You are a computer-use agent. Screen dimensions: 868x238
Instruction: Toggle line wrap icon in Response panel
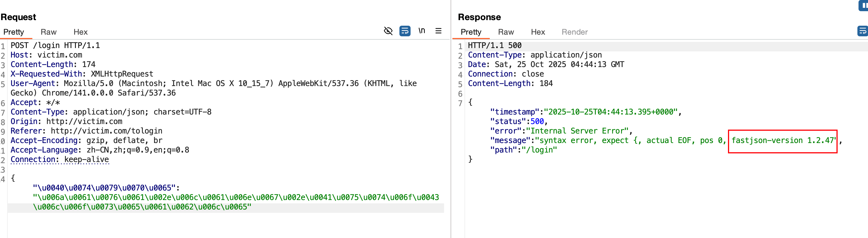863,31
